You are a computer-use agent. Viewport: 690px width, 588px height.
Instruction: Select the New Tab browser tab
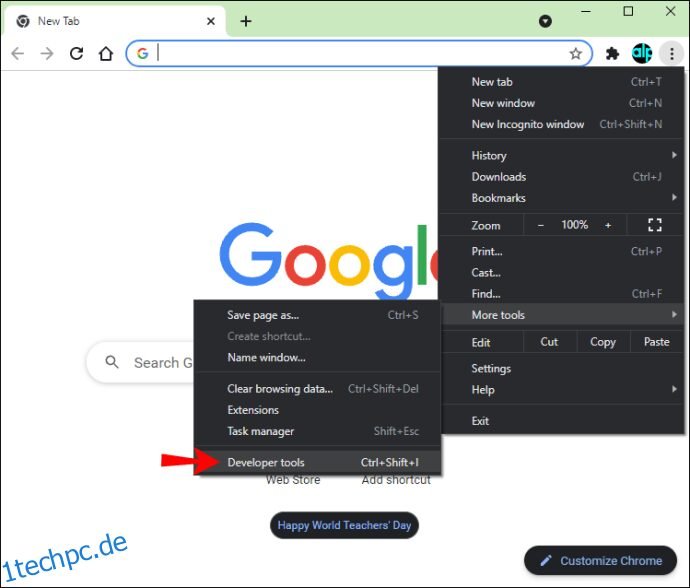(114, 21)
